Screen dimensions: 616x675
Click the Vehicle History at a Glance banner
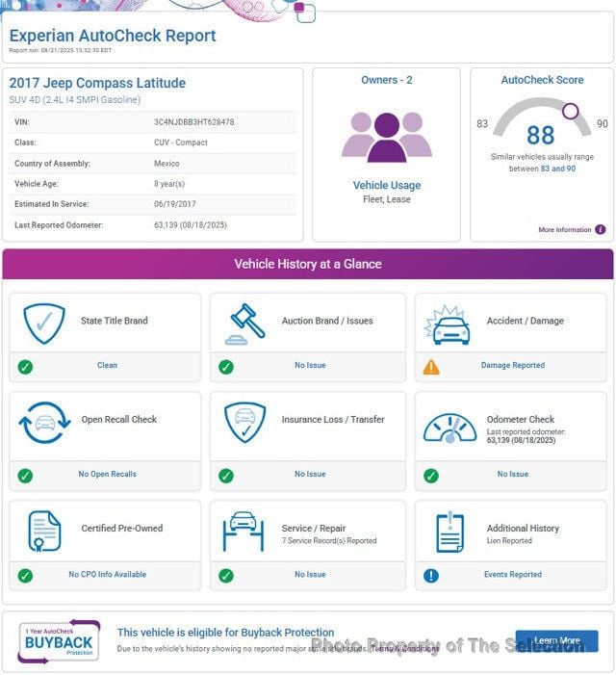[x=308, y=264]
